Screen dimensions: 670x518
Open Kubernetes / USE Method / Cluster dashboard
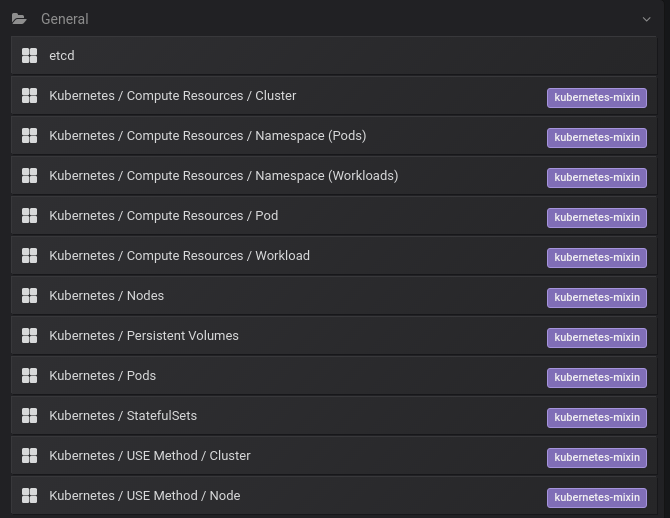tap(149, 456)
